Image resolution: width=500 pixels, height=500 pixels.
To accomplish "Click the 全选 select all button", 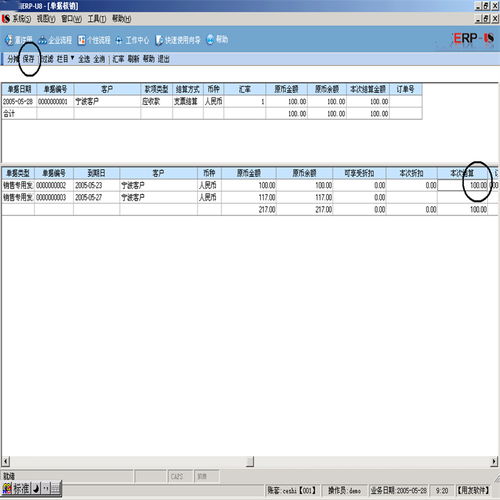I will point(84,59).
